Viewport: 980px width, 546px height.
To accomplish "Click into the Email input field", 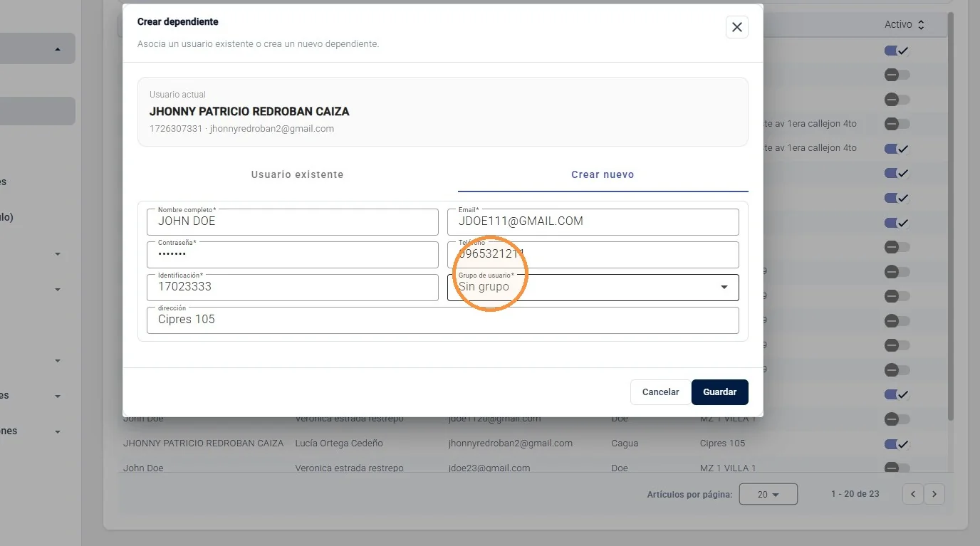I will [x=593, y=222].
